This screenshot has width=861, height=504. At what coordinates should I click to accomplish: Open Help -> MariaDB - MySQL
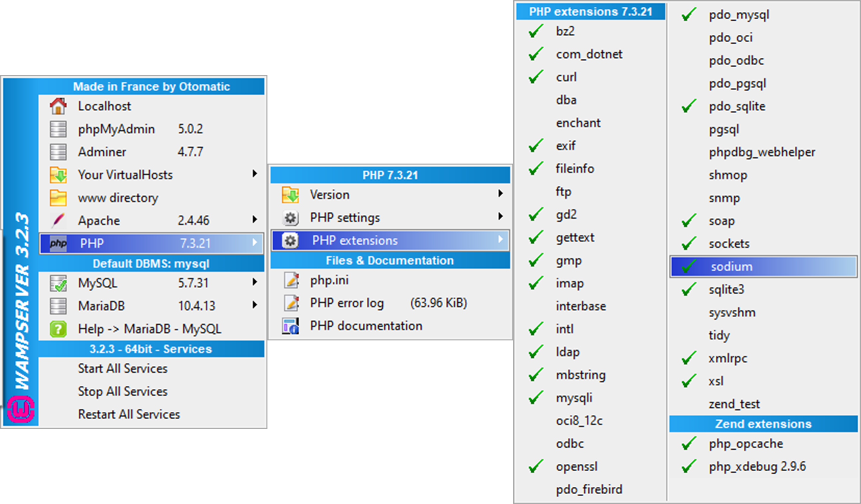152,329
